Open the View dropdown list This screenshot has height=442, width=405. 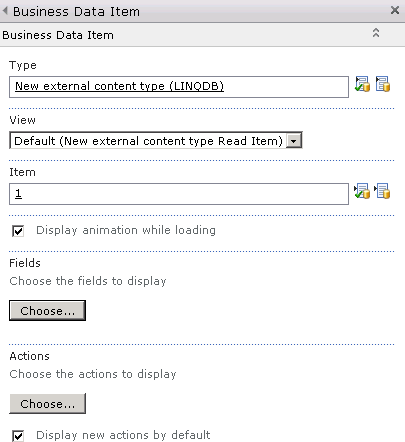[x=156, y=141]
